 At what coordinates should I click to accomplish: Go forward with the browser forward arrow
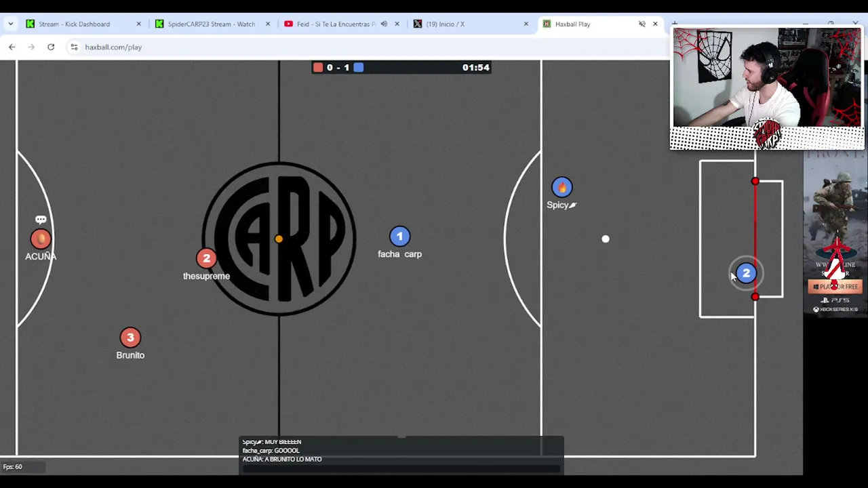[31, 47]
